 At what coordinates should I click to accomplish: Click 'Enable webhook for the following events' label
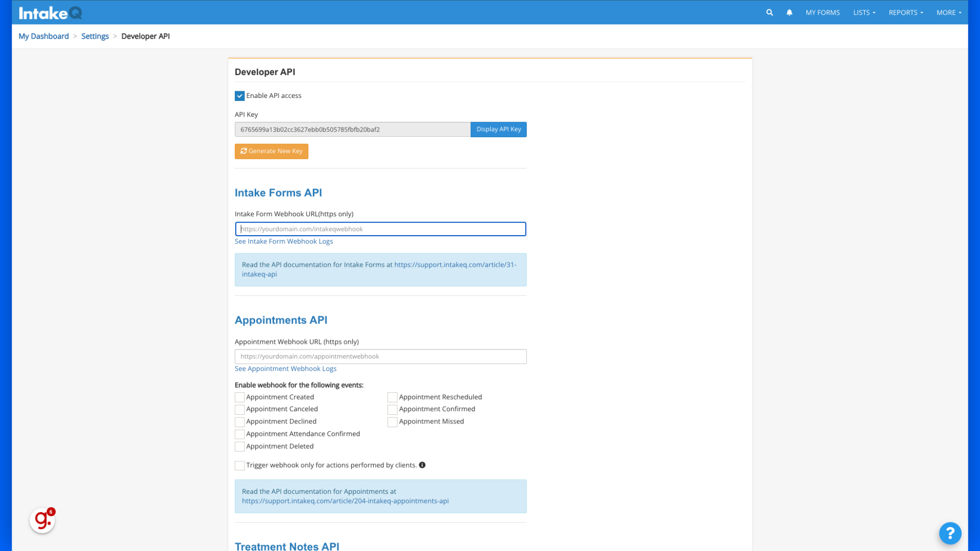[x=299, y=385]
